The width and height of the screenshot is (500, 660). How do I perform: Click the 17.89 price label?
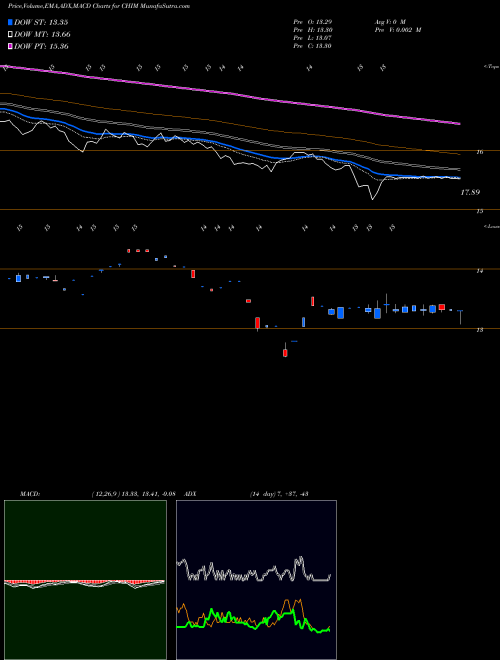click(x=470, y=192)
